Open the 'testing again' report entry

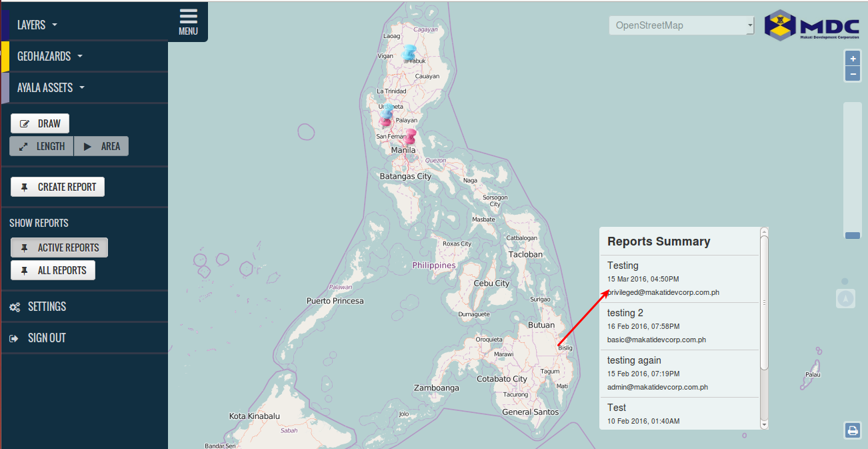[x=679, y=374]
